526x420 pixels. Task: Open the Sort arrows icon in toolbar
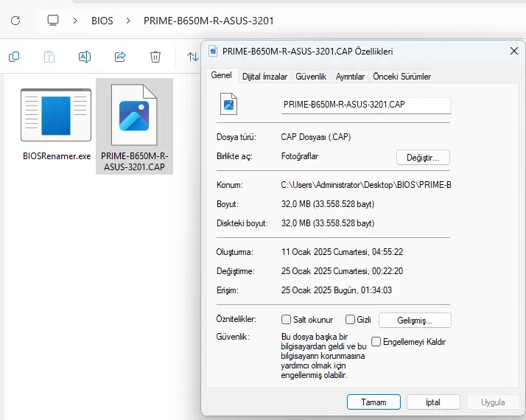coord(193,57)
